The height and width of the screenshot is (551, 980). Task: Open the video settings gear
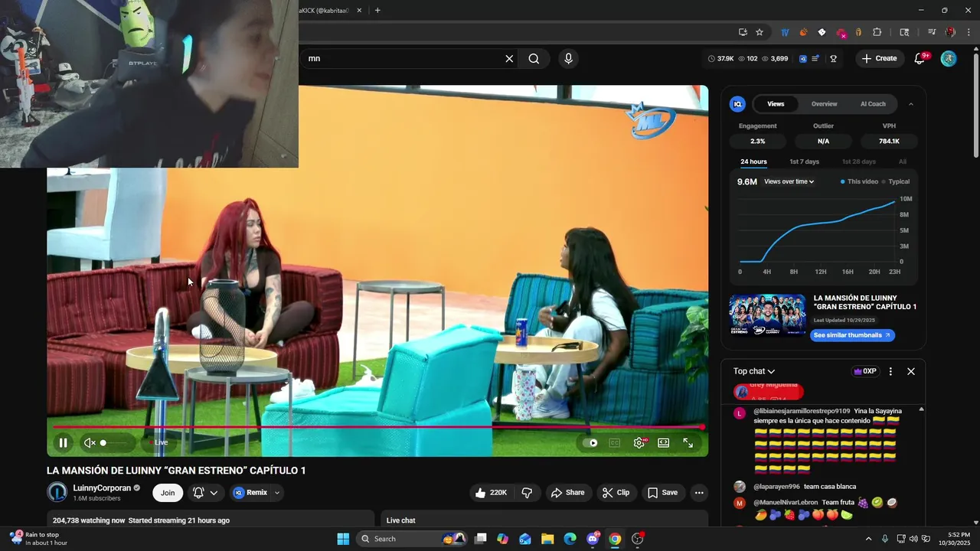[639, 442]
